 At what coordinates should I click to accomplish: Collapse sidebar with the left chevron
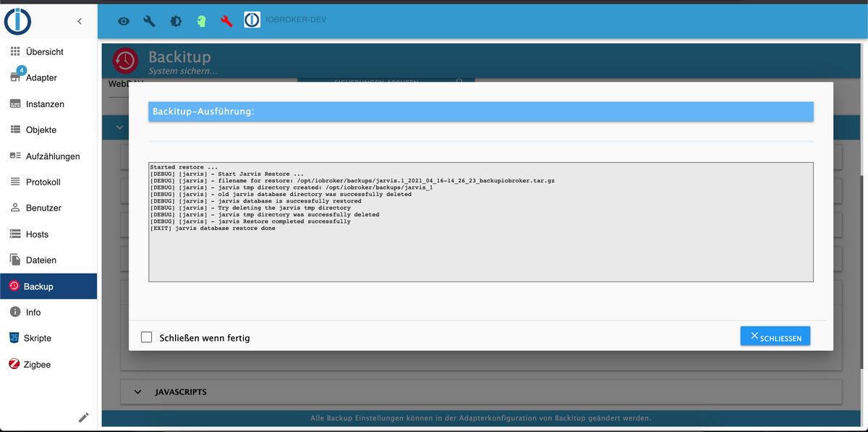(x=80, y=22)
